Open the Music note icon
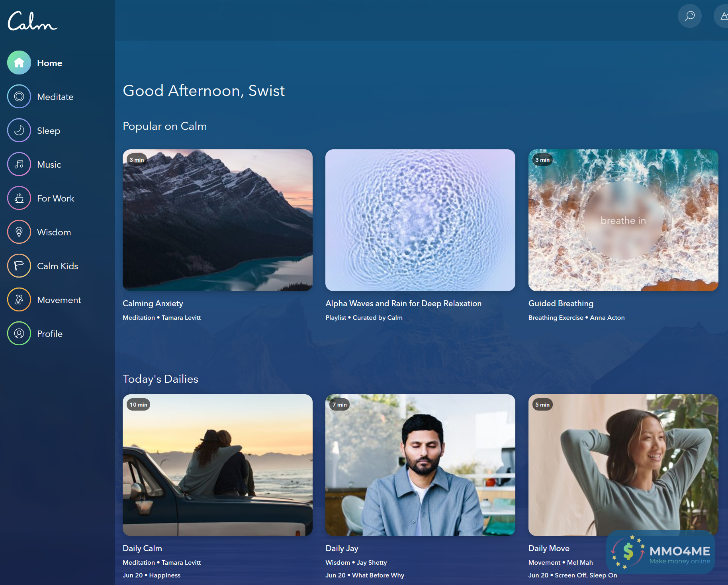 (x=19, y=164)
